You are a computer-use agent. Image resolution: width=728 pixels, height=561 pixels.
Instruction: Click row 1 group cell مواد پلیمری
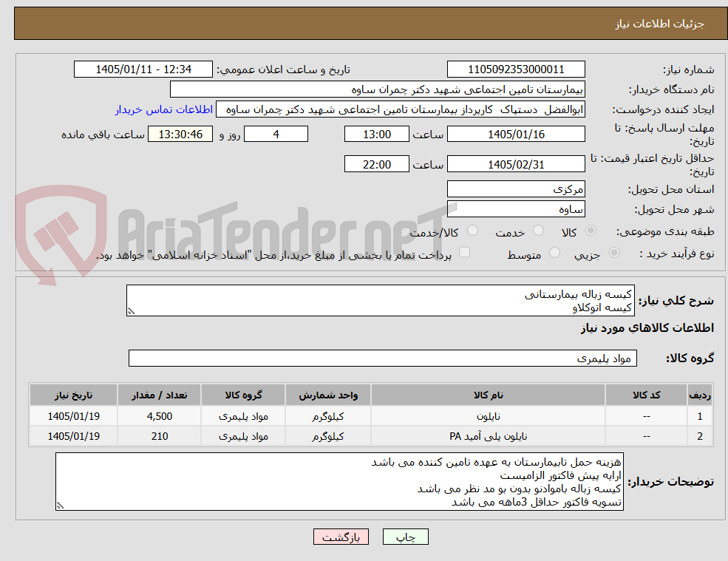pyautogui.click(x=243, y=416)
